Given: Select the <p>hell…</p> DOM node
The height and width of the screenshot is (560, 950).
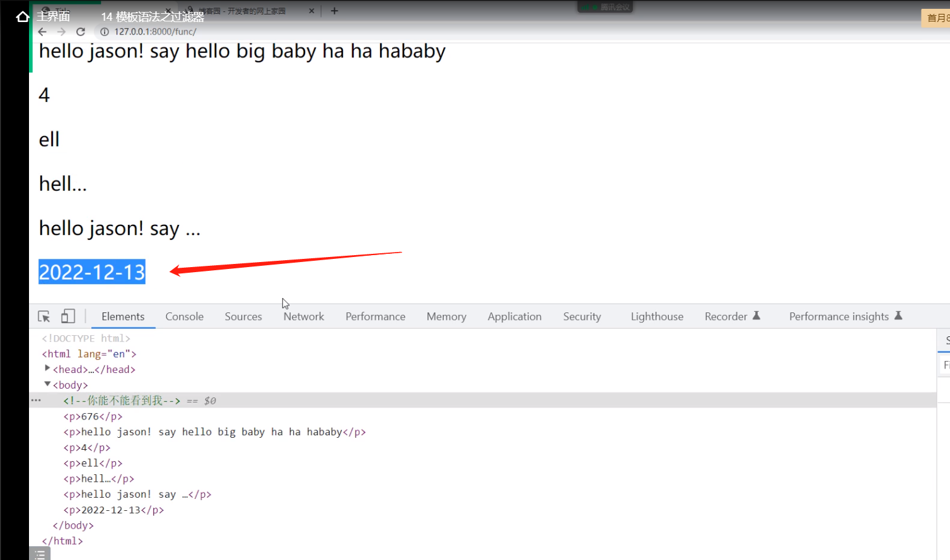Looking at the screenshot, I should [98, 479].
